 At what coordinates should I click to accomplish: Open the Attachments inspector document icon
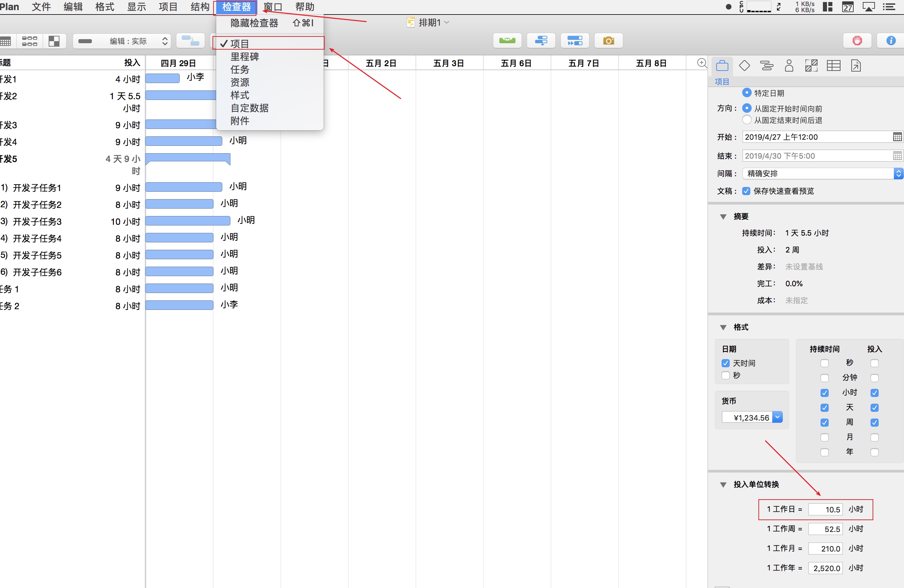point(856,66)
